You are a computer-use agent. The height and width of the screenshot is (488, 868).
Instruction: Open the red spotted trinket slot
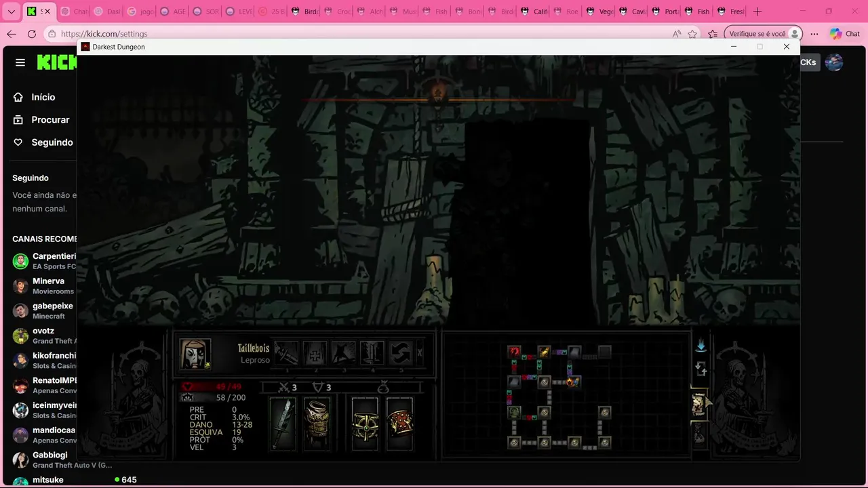point(399,424)
